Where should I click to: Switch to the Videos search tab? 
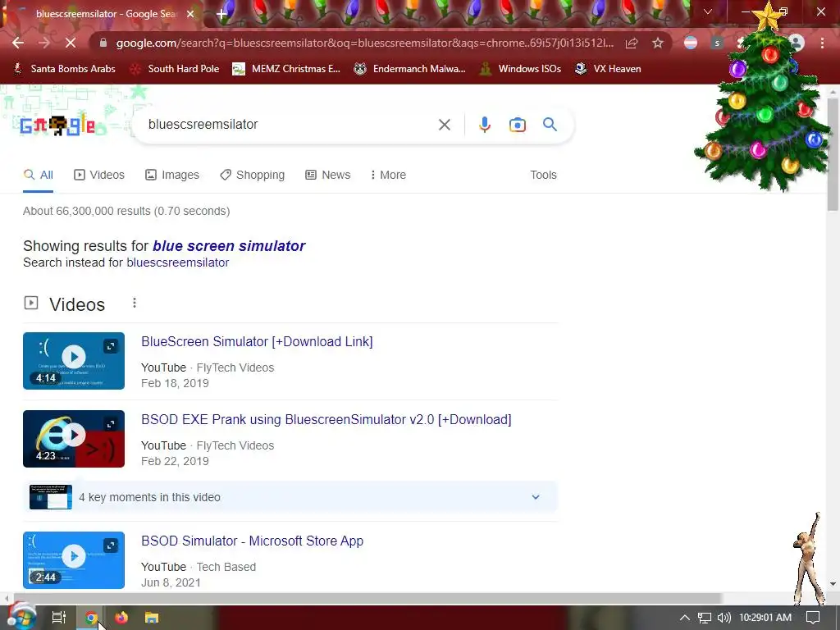[99, 175]
